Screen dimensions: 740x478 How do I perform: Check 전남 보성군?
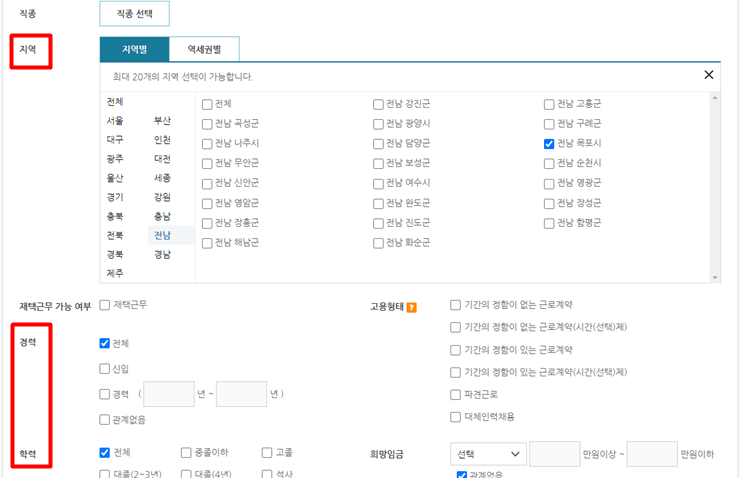(x=378, y=164)
